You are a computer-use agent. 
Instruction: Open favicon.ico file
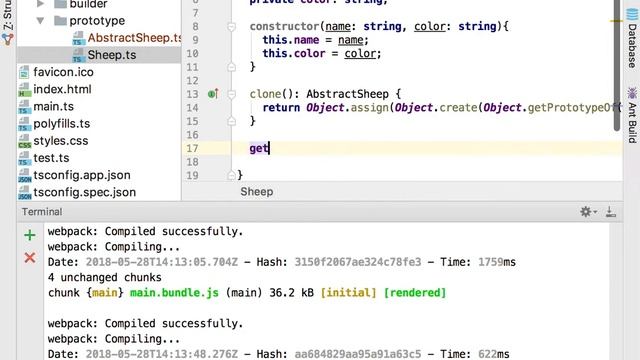(x=63, y=72)
